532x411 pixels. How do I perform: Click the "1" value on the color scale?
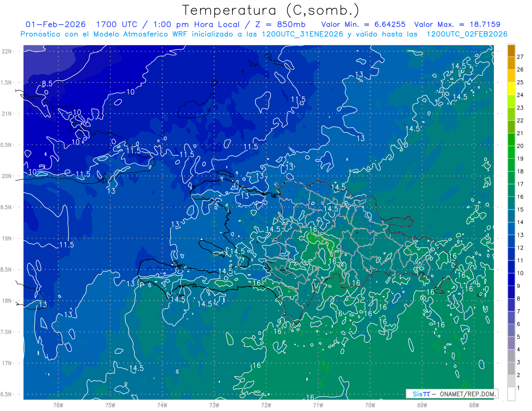[x=519, y=388]
